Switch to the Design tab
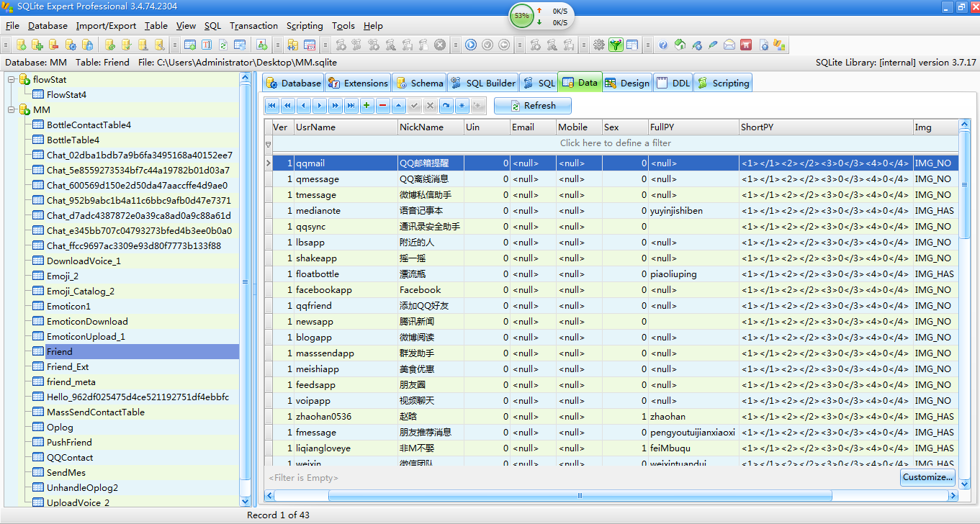The width and height of the screenshot is (980, 524). [x=627, y=83]
